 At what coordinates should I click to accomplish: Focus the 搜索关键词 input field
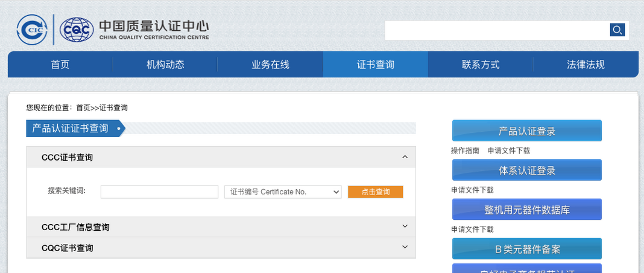point(159,192)
